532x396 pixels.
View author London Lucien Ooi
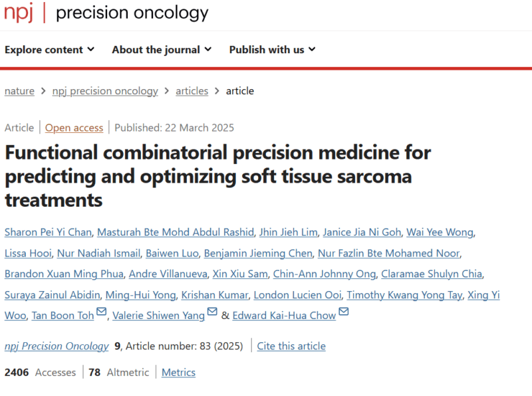[x=297, y=295]
